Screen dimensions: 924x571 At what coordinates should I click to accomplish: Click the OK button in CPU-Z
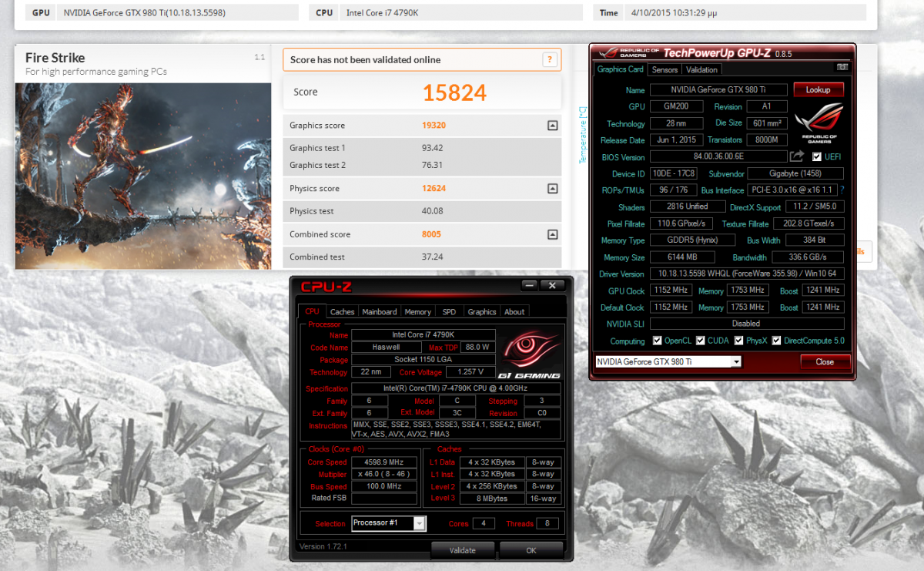click(x=531, y=550)
